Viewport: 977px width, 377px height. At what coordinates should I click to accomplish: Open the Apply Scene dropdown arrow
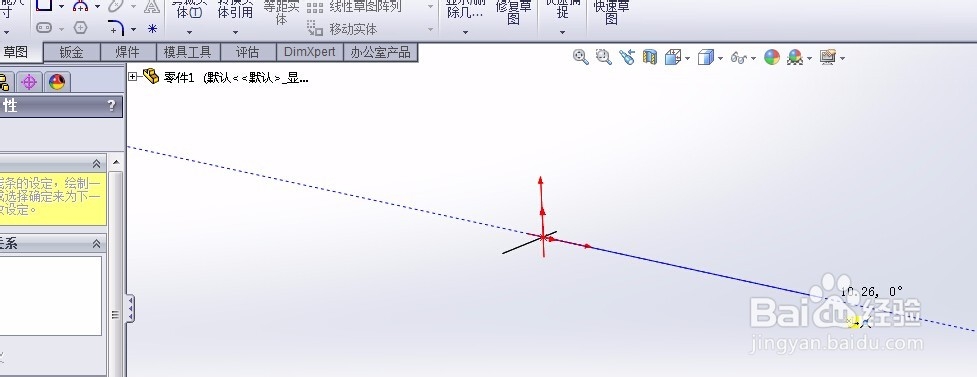(809, 59)
